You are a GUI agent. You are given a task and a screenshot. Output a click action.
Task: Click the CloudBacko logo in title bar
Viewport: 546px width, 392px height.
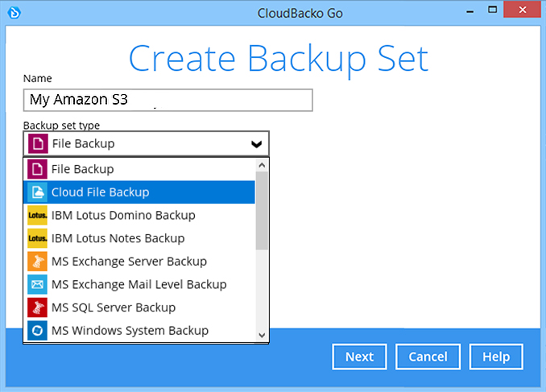[x=14, y=13]
